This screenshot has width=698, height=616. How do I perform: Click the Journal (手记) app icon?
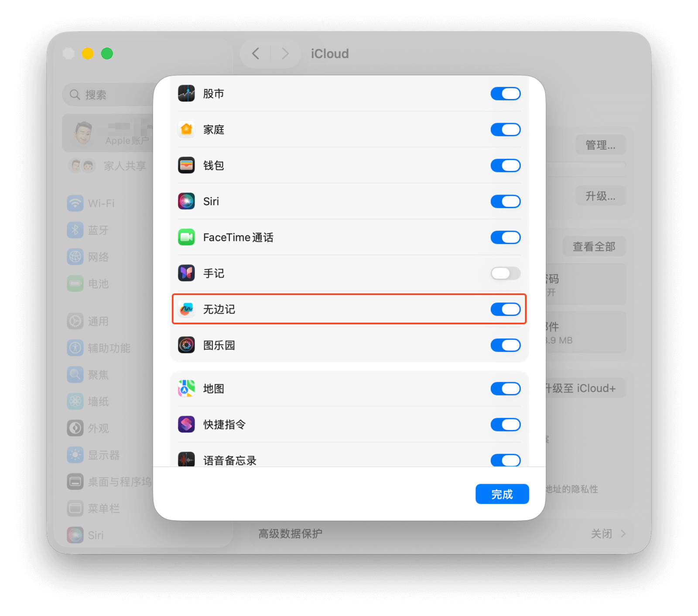click(186, 273)
